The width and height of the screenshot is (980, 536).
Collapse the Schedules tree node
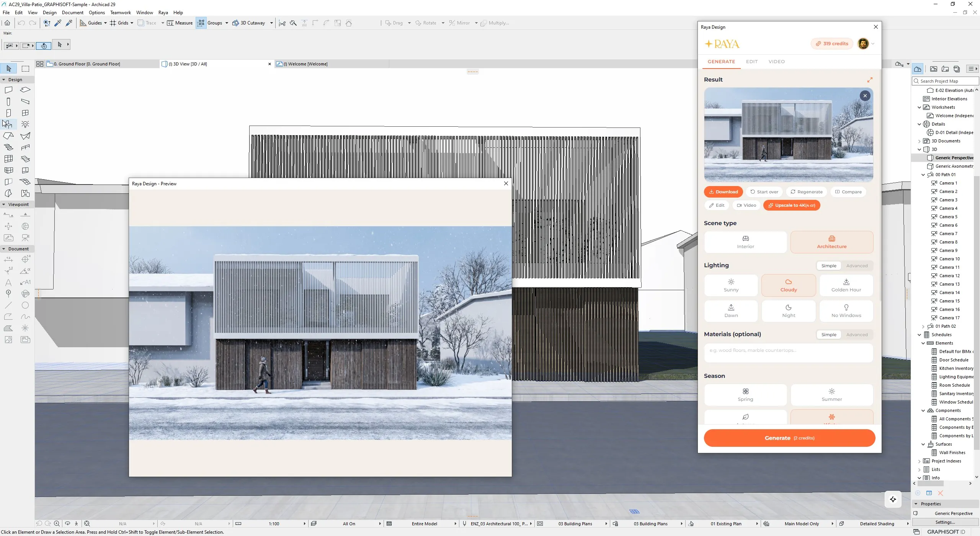point(919,335)
